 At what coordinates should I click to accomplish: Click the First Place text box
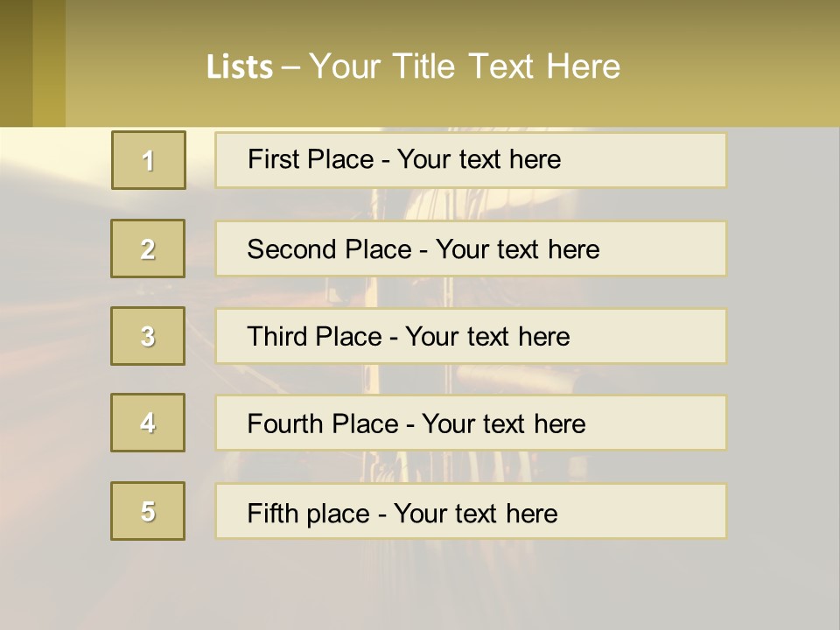point(471,160)
